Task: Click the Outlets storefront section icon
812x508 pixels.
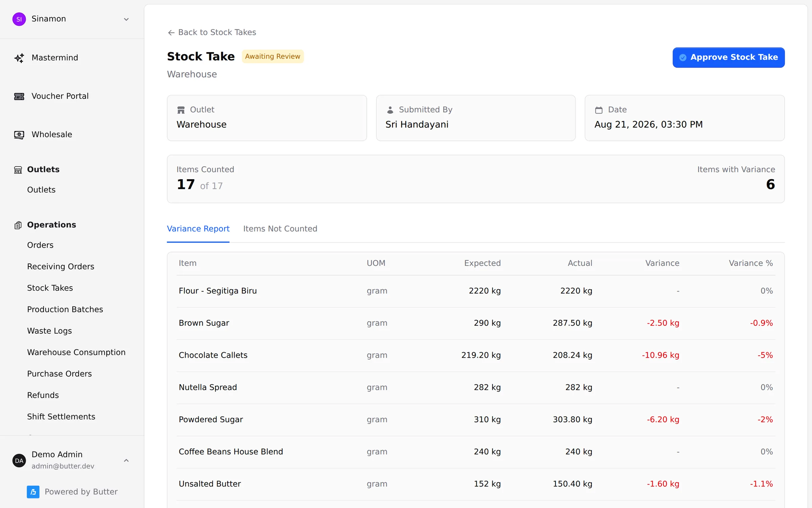Action: [x=18, y=170]
